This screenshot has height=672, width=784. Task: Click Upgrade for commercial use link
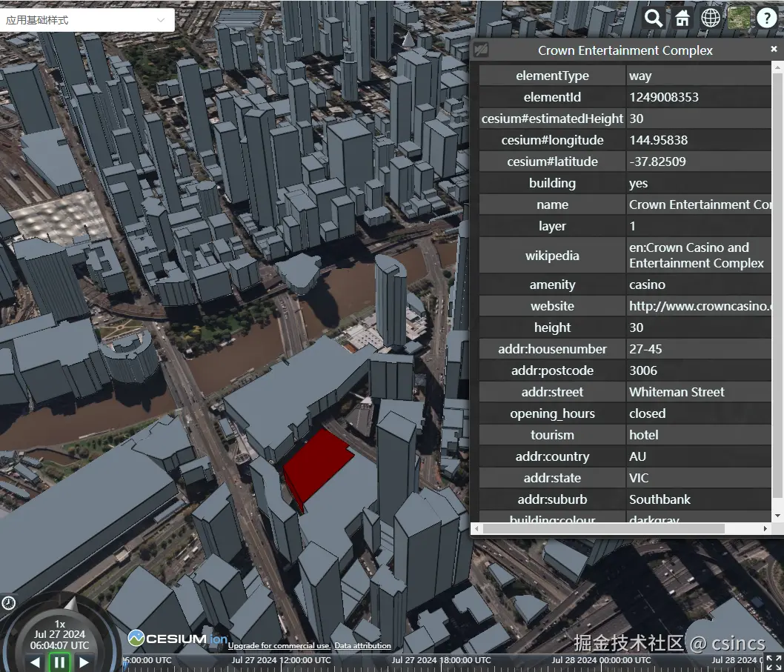coord(279,645)
